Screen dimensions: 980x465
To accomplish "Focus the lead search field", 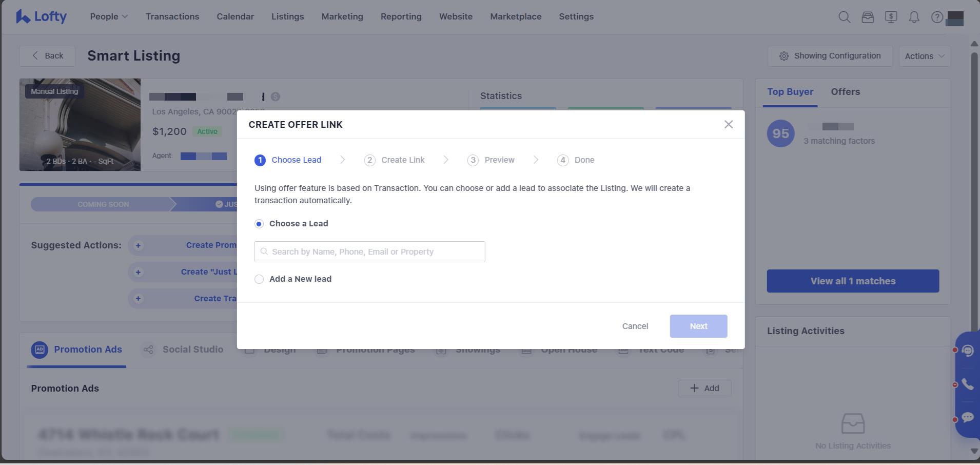I will (369, 251).
